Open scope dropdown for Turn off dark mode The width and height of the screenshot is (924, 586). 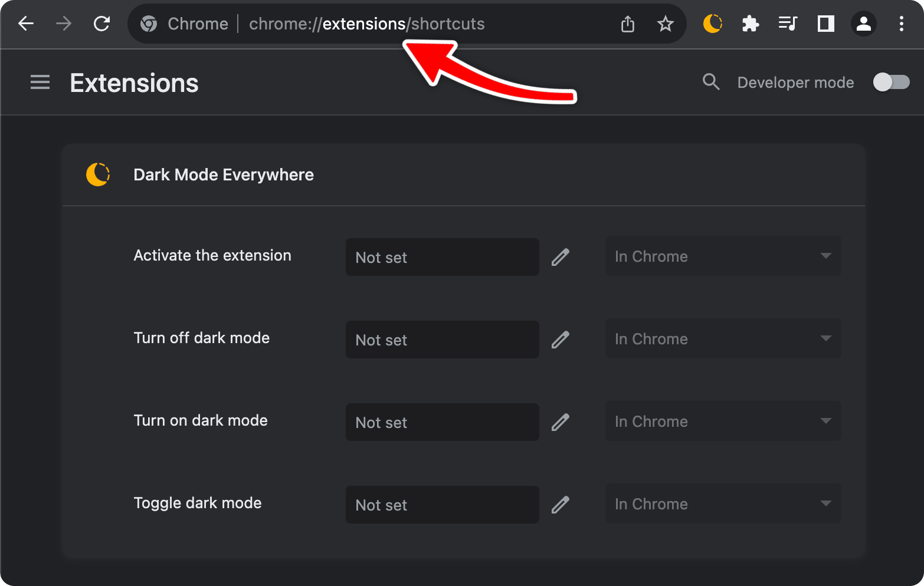coord(723,339)
